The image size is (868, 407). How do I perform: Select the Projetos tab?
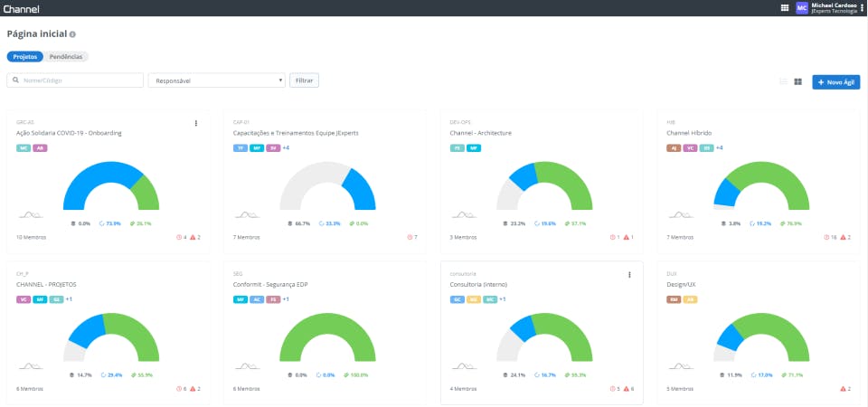pos(25,56)
